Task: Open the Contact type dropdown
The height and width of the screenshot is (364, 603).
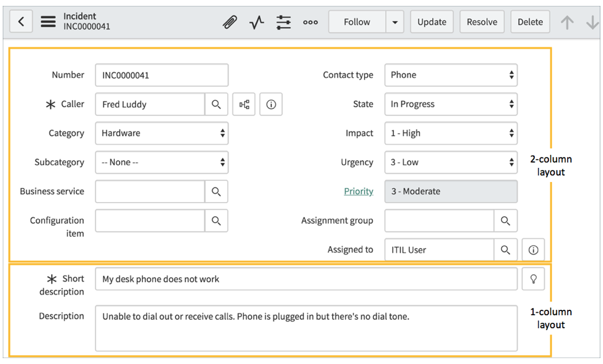Action: click(450, 75)
